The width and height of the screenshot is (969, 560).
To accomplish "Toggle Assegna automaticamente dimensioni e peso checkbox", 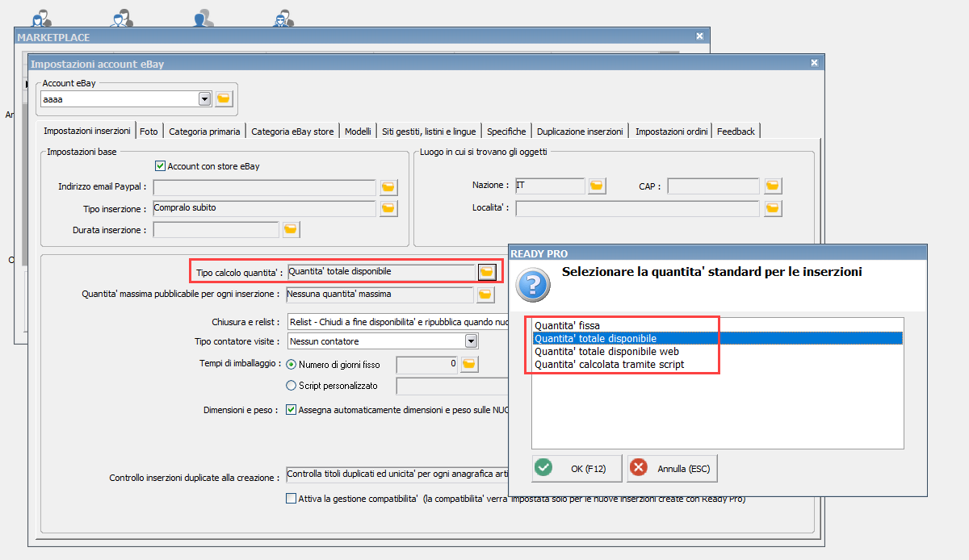I will [x=292, y=410].
